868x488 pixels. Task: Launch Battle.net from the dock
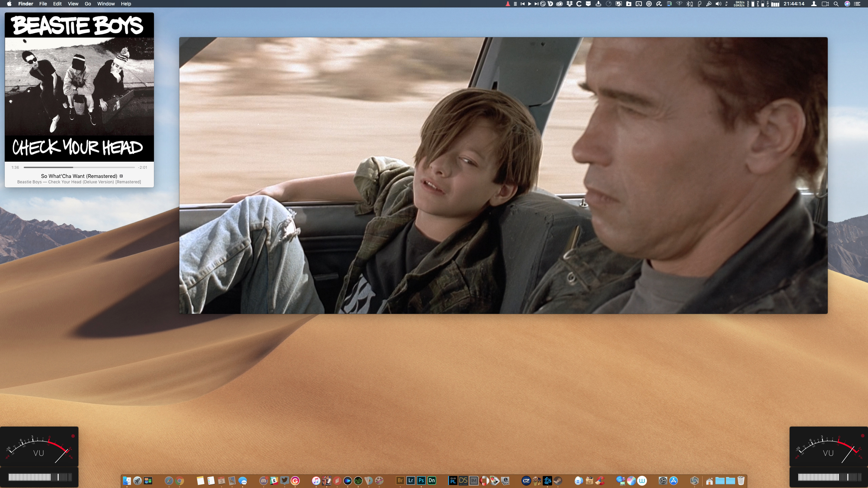pyautogui.click(x=547, y=481)
